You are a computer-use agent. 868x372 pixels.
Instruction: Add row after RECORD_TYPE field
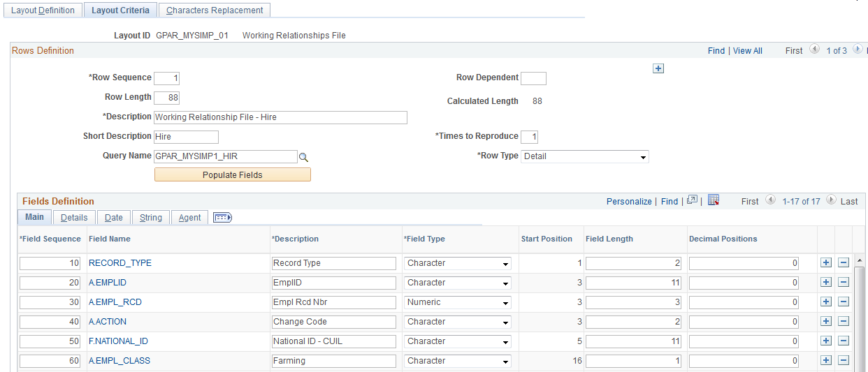(825, 263)
